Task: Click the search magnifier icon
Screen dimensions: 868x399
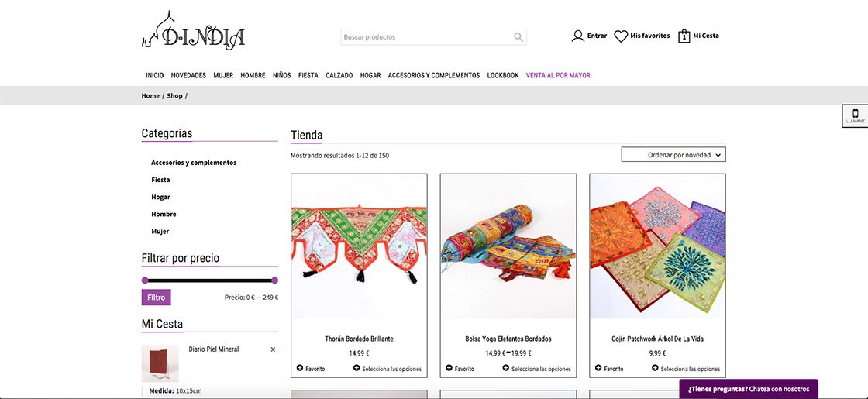Action: 518,37
